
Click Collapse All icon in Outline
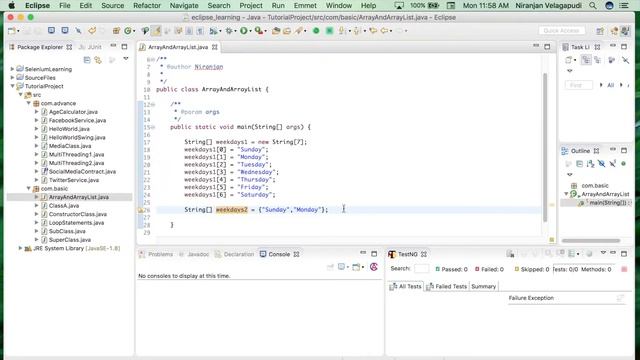click(579, 164)
